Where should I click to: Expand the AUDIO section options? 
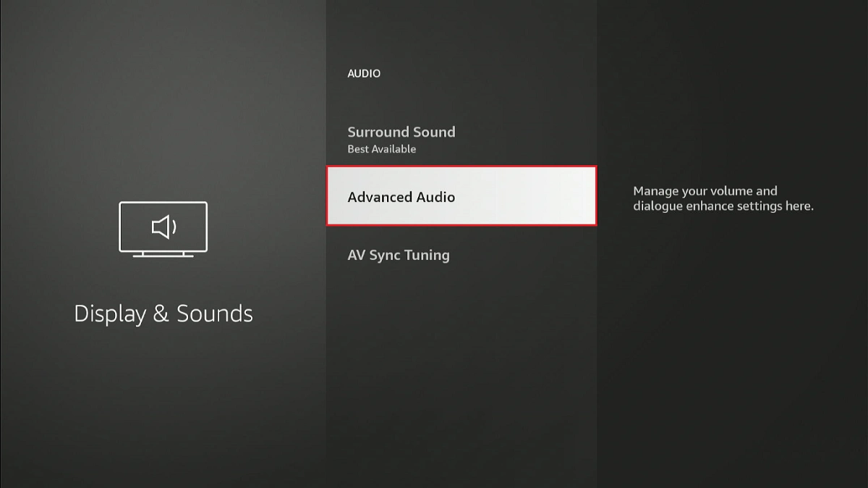[364, 73]
